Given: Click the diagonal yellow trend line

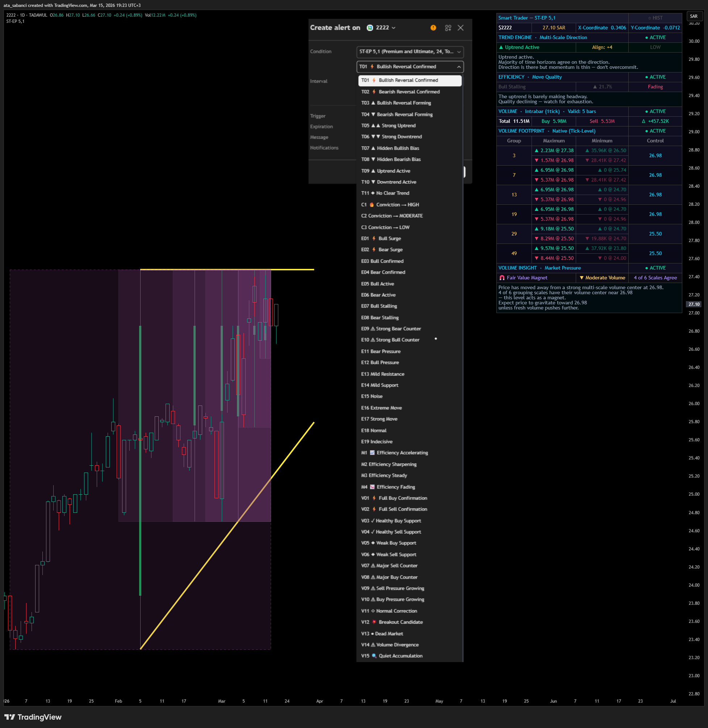Looking at the screenshot, I should 227,536.
